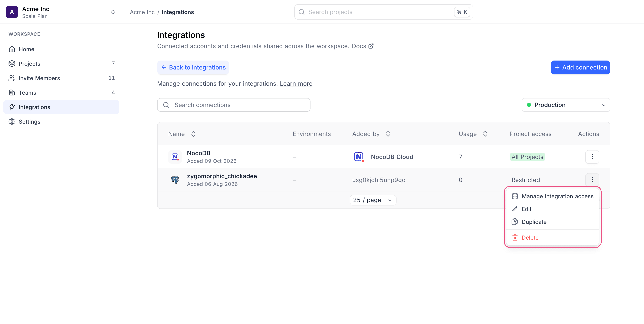This screenshot has width=644, height=324.
Task: Click the Environments column header
Action: tap(312, 134)
